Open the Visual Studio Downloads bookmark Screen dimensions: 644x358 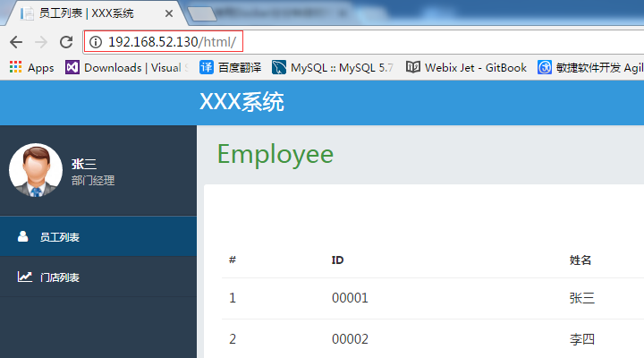pos(127,67)
